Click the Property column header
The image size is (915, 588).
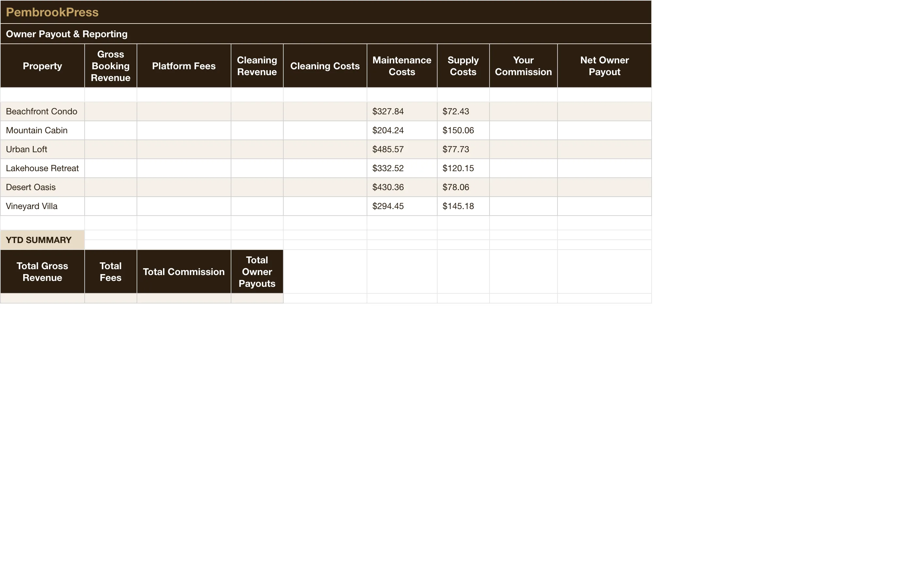point(42,66)
